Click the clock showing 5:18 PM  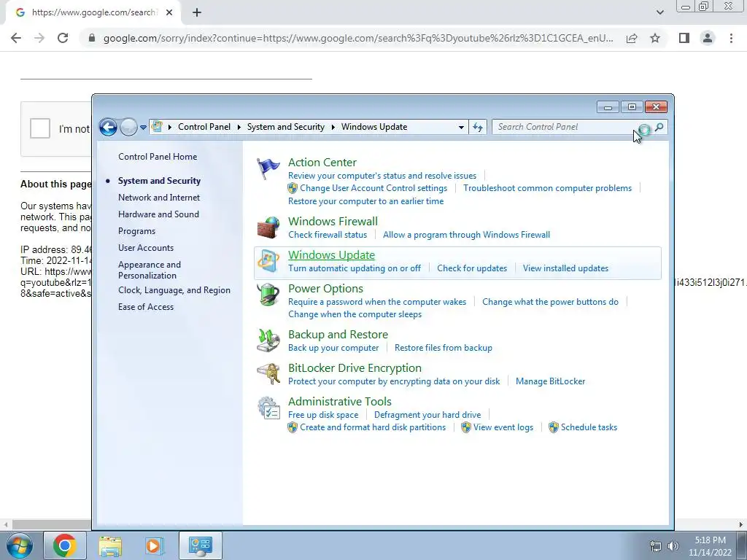(x=710, y=540)
